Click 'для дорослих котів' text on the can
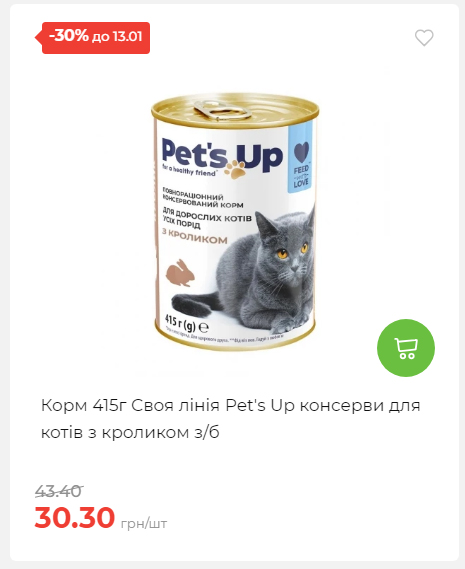This screenshot has width=465, height=569. 207,215
